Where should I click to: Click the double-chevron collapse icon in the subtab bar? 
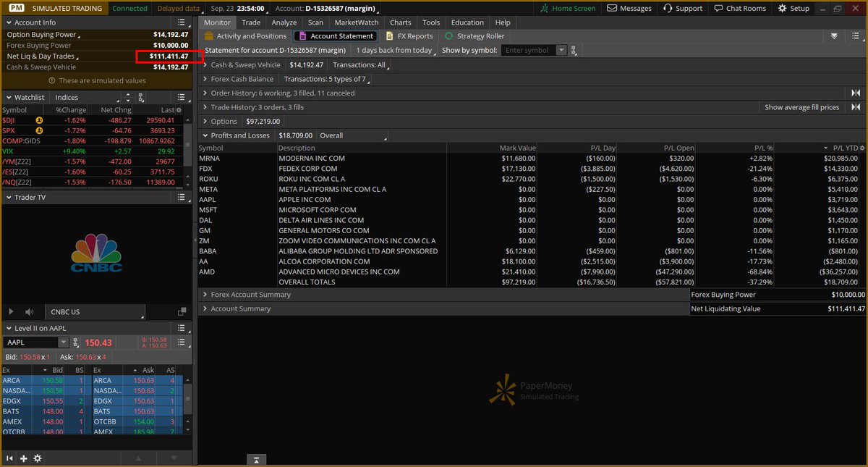click(x=835, y=35)
